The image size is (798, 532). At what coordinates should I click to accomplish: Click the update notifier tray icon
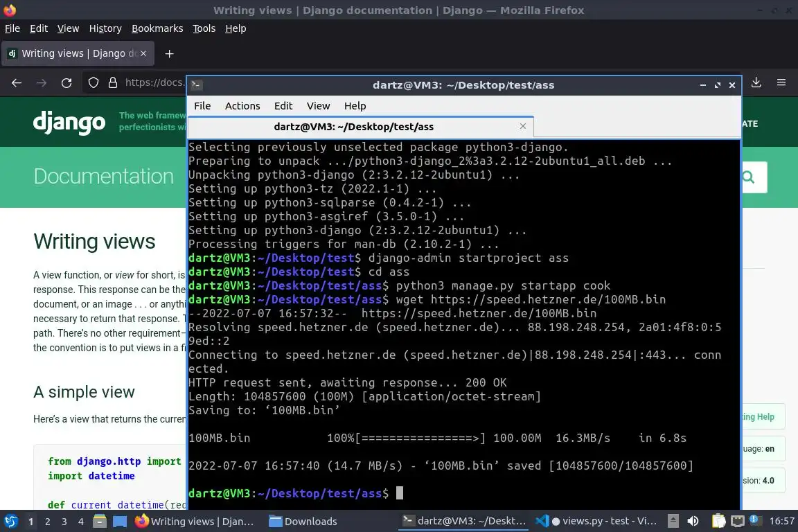coord(756,520)
